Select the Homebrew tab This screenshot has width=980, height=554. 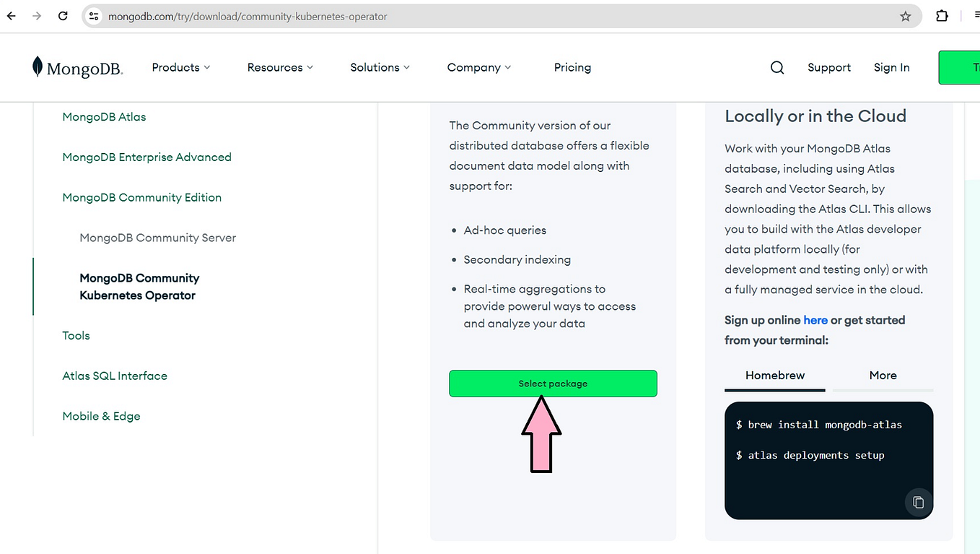click(774, 376)
